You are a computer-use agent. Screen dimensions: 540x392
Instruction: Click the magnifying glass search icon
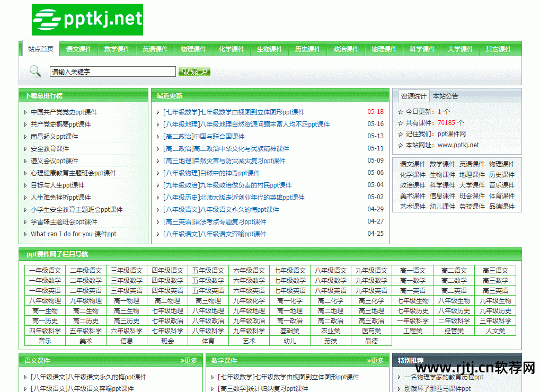(x=35, y=71)
